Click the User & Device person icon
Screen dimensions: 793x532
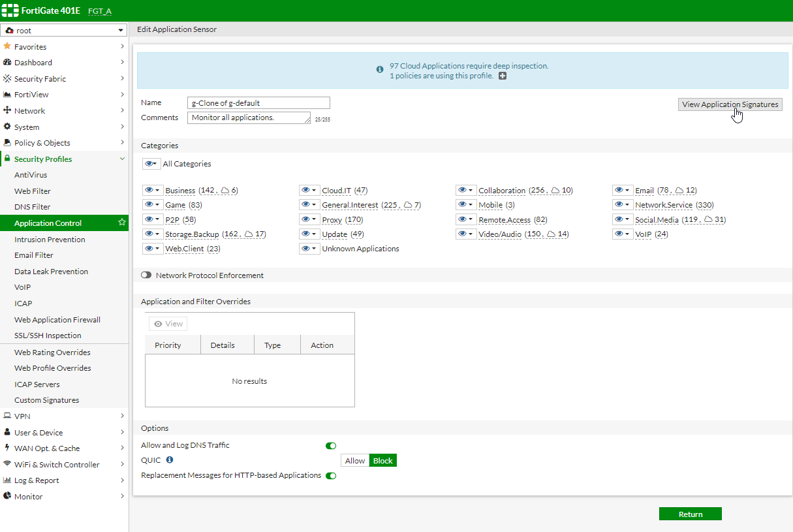7,432
